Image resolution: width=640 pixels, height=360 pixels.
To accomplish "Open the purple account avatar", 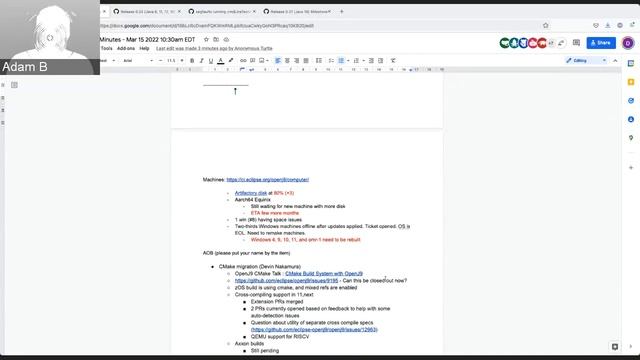I will click(628, 43).
